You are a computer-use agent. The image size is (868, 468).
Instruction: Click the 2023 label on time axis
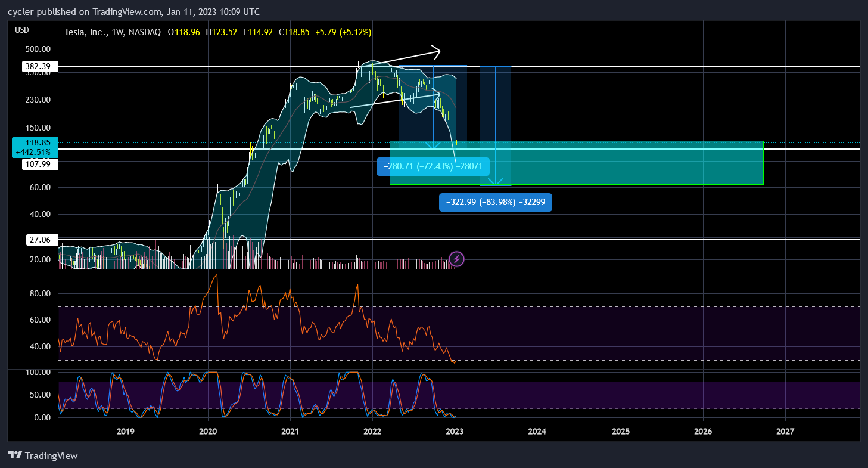click(x=455, y=431)
